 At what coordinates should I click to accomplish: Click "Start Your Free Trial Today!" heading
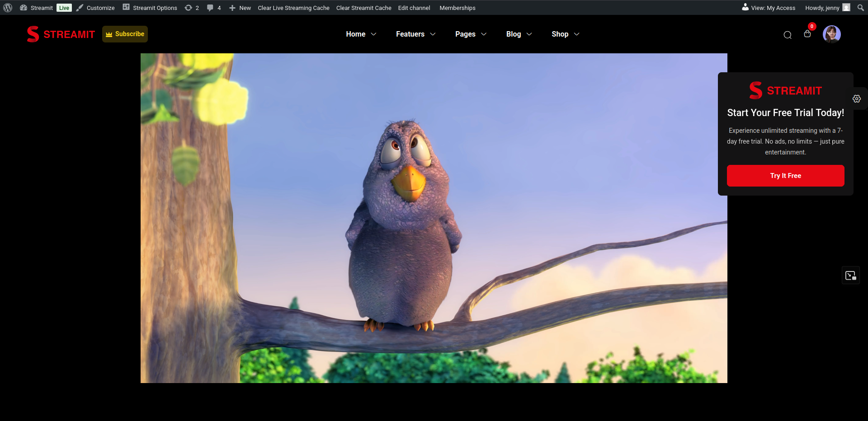point(786,112)
